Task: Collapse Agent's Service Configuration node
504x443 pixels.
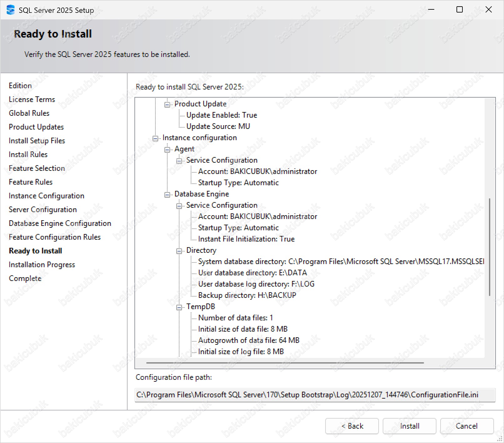Action: click(179, 161)
